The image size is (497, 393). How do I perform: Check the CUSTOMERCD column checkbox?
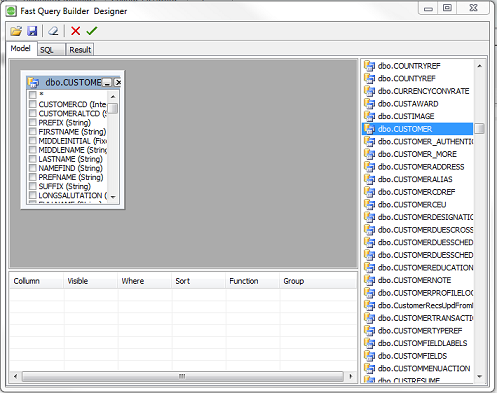point(33,104)
